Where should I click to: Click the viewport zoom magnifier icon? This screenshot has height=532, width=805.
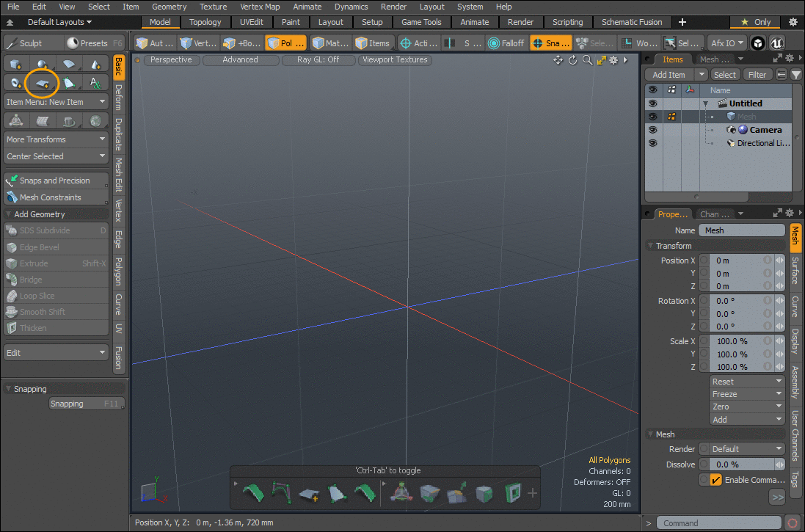click(587, 60)
